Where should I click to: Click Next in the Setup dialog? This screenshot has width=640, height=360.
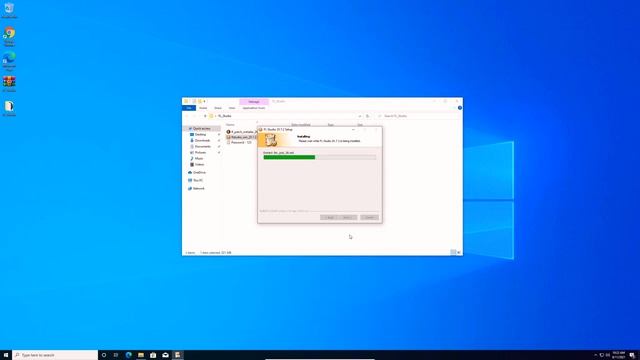pos(348,218)
